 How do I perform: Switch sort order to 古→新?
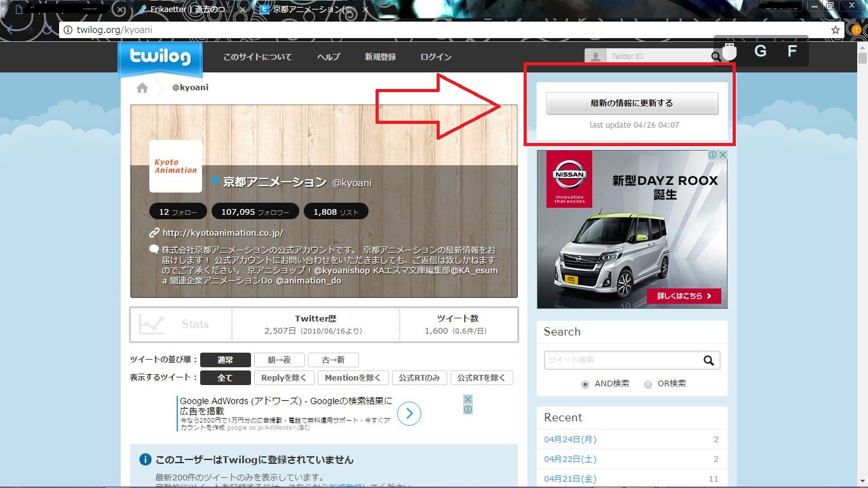tap(333, 360)
